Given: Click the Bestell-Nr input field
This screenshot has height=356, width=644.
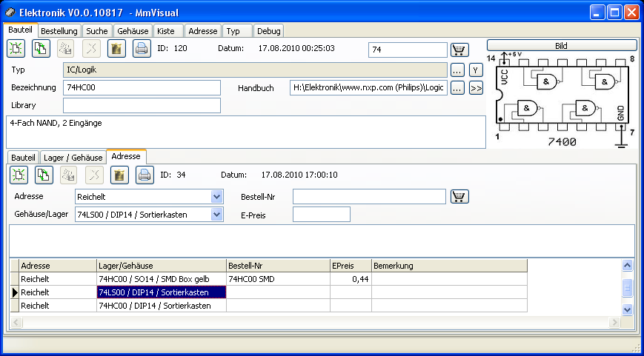Looking at the screenshot, I should click(369, 196).
